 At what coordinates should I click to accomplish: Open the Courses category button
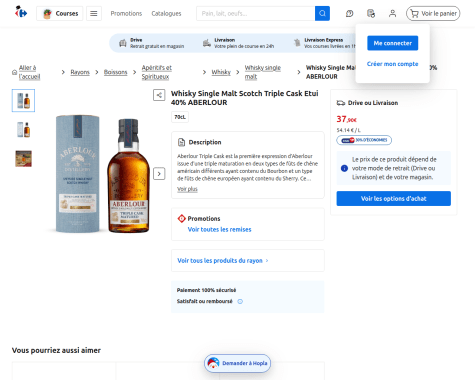[59, 13]
